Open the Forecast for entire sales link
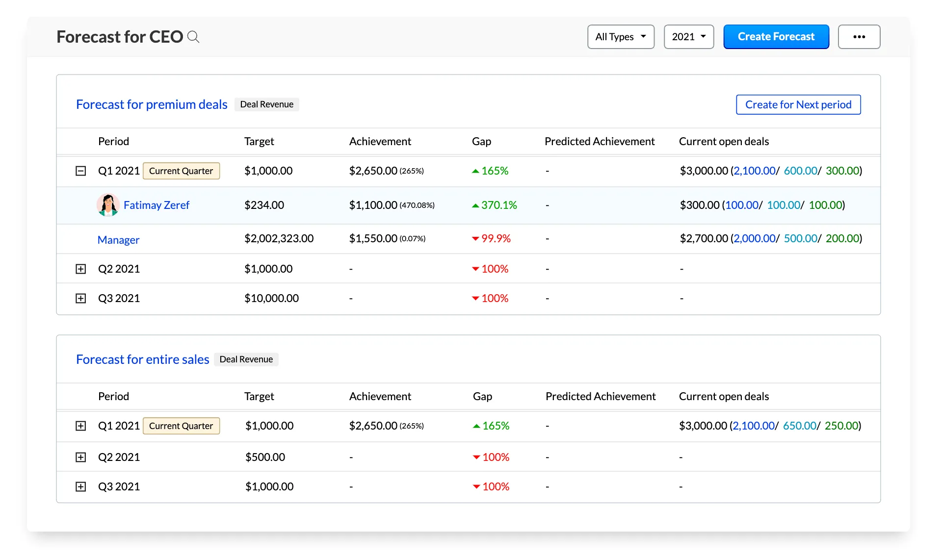Image resolution: width=942 pixels, height=560 pixels. (142, 359)
